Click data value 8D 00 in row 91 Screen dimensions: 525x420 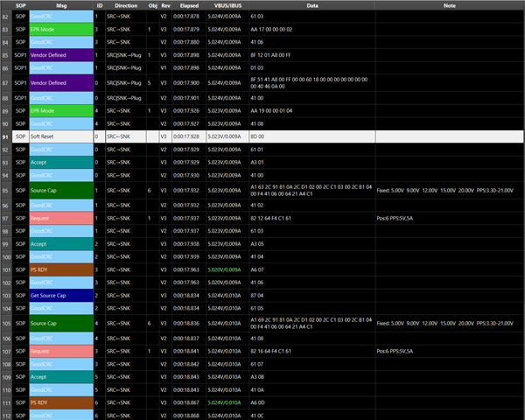coord(257,136)
